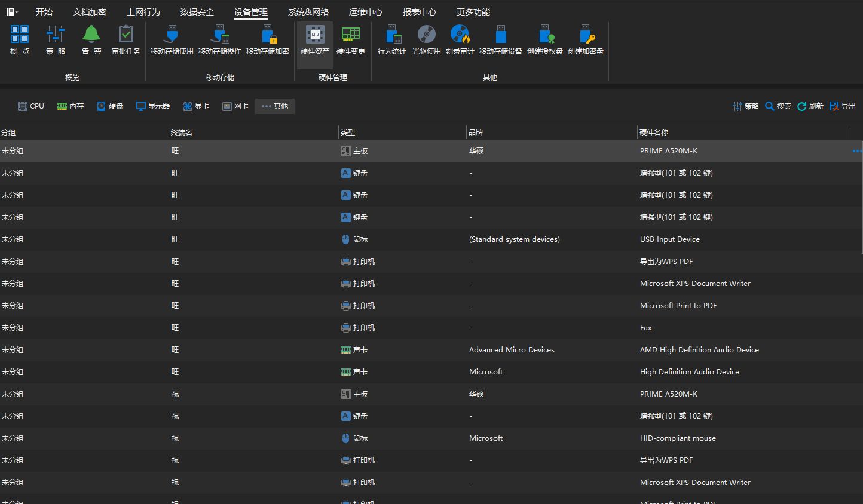This screenshot has width=863, height=504.
Task: Sort by the 类型 column header
Action: click(x=402, y=132)
